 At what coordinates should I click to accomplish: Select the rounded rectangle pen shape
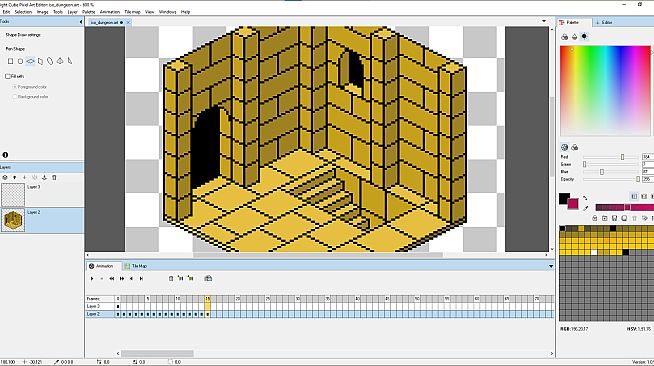point(20,61)
